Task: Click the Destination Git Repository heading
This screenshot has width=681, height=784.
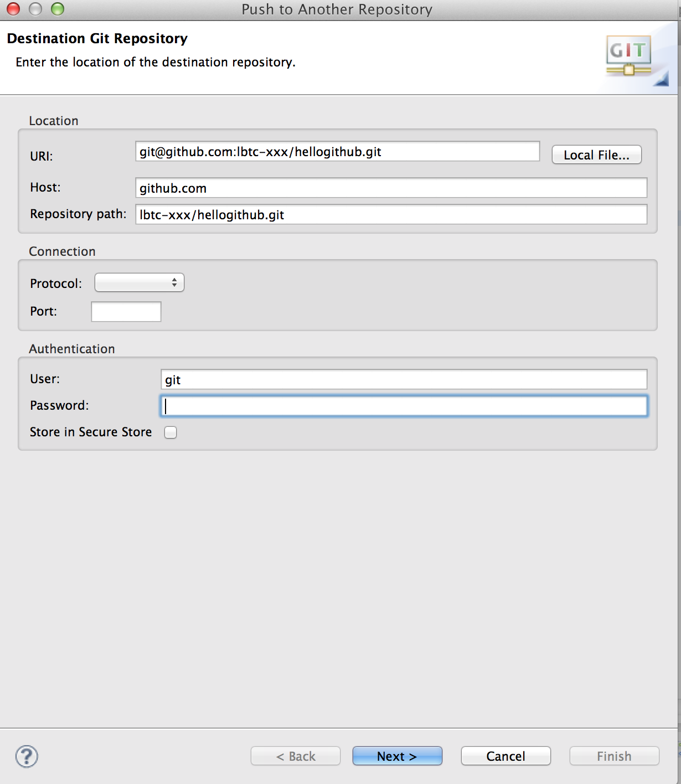Action: [x=97, y=38]
